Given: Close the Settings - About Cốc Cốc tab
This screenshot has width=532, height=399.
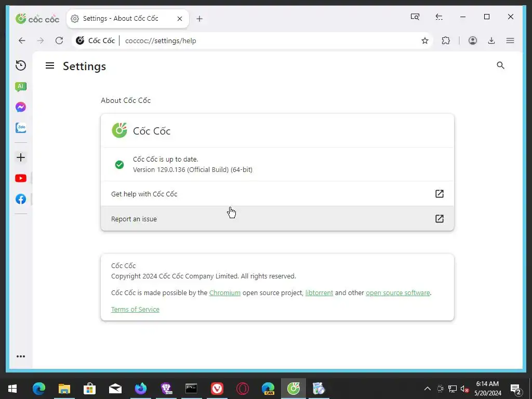Looking at the screenshot, I should tap(180, 19).
